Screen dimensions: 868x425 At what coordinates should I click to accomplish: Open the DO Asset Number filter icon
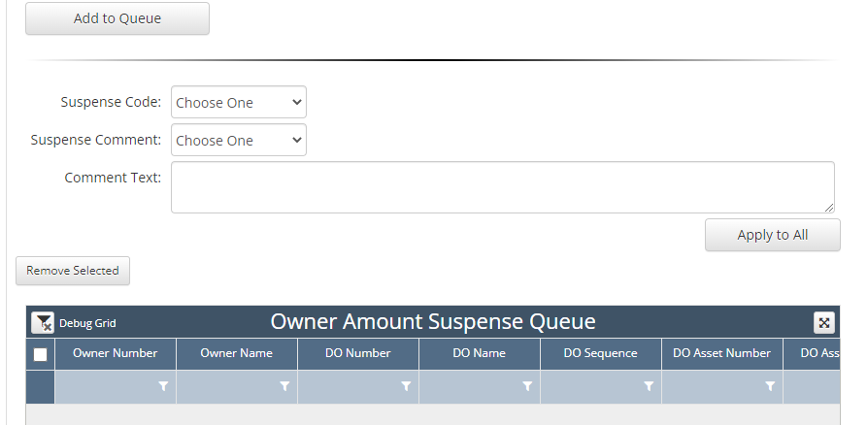(770, 386)
